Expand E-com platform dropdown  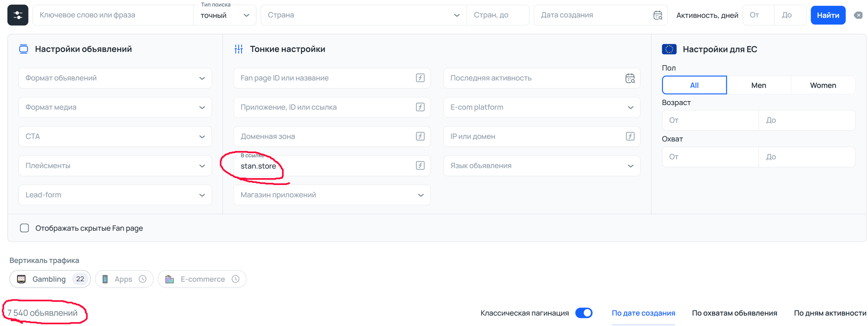tap(542, 107)
